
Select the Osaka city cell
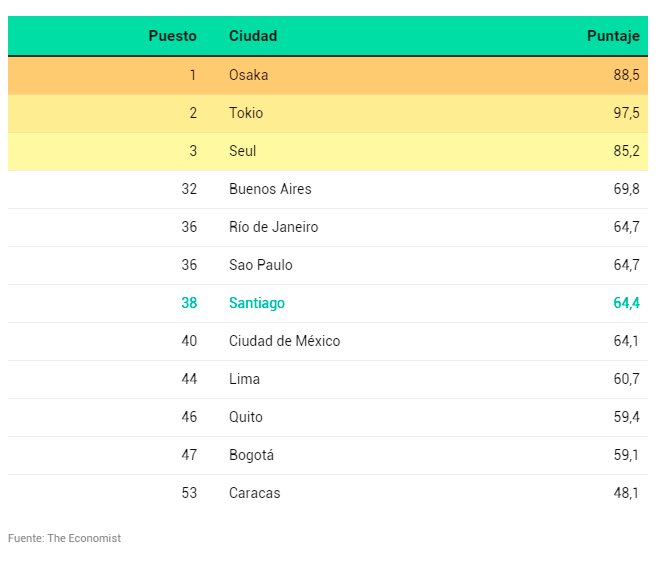[x=248, y=75]
